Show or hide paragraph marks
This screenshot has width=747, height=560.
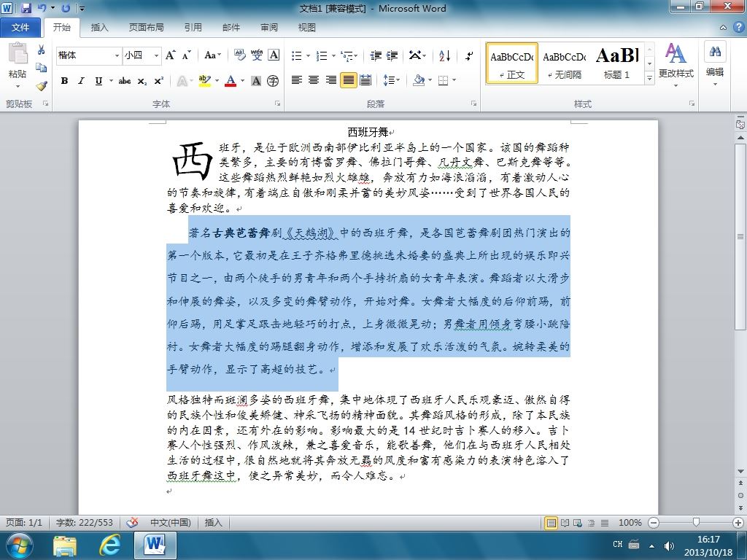tap(469, 55)
